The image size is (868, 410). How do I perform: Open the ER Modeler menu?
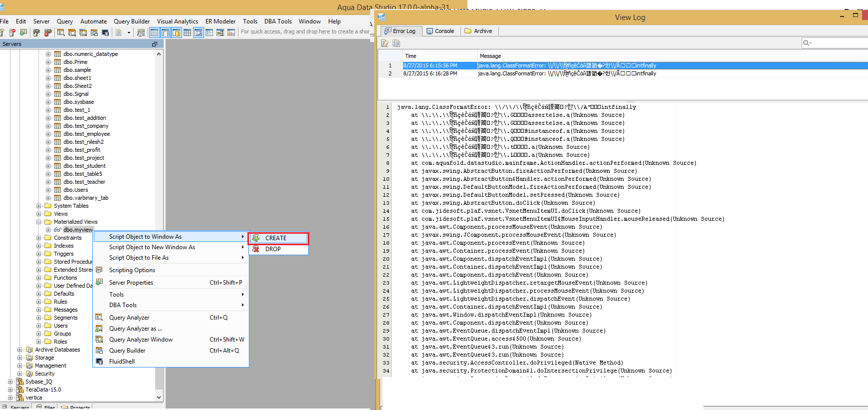220,21
